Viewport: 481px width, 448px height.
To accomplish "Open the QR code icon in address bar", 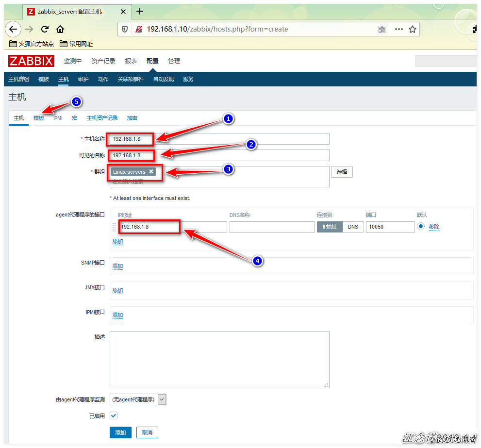I will 381,29.
